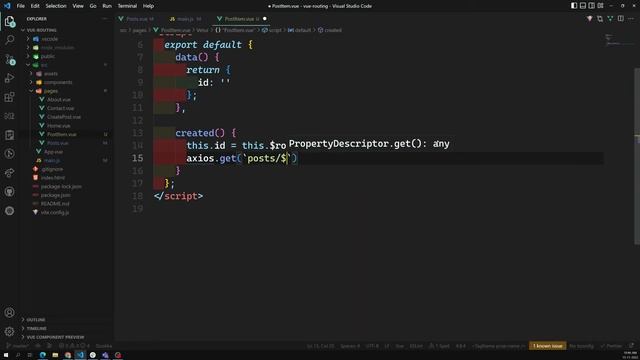
Task: Toggle Primary Side Bar layout icon
Action: coord(574,6)
